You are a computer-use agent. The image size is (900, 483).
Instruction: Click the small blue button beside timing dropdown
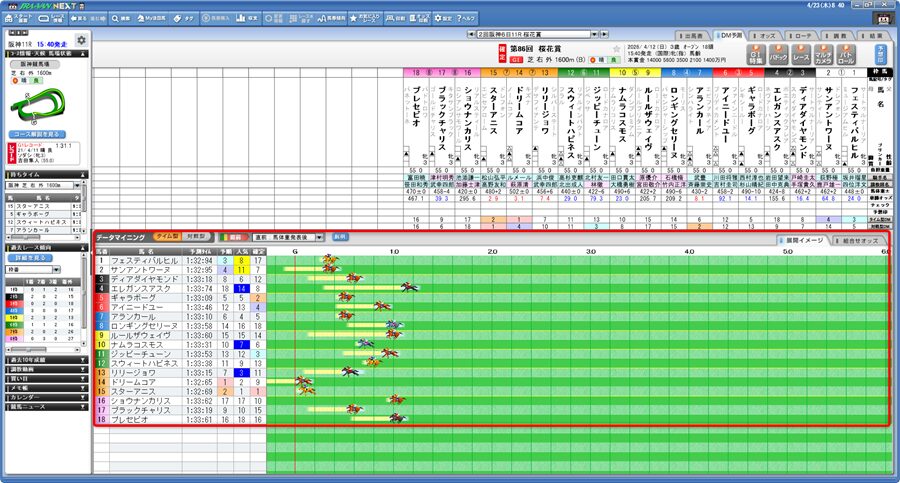[x=340, y=237]
